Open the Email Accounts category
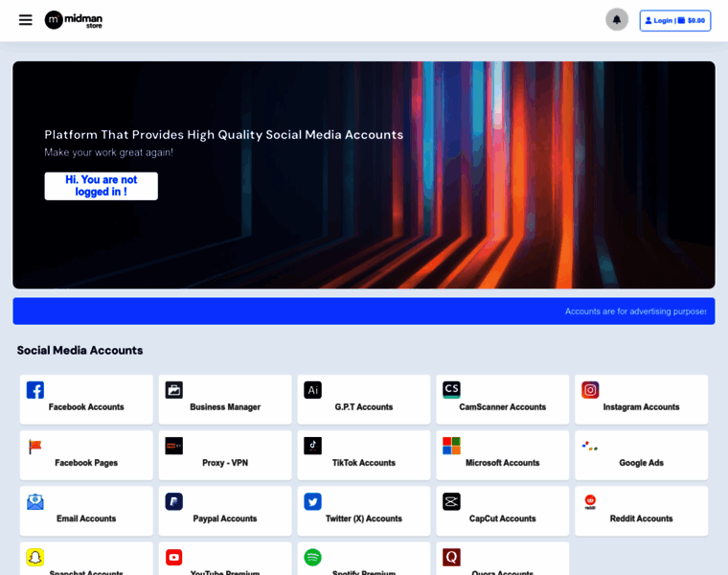The width and height of the screenshot is (728, 575). [86, 517]
